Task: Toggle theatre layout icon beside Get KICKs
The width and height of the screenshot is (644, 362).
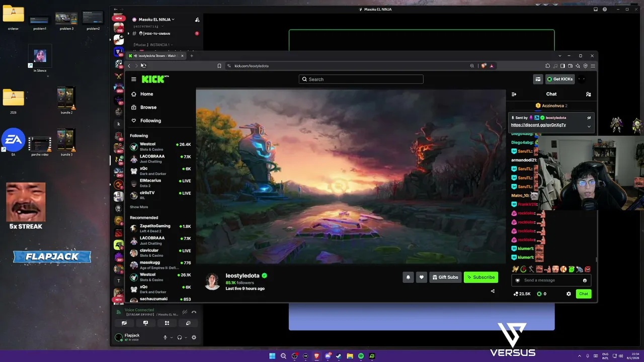Action: coord(538,79)
